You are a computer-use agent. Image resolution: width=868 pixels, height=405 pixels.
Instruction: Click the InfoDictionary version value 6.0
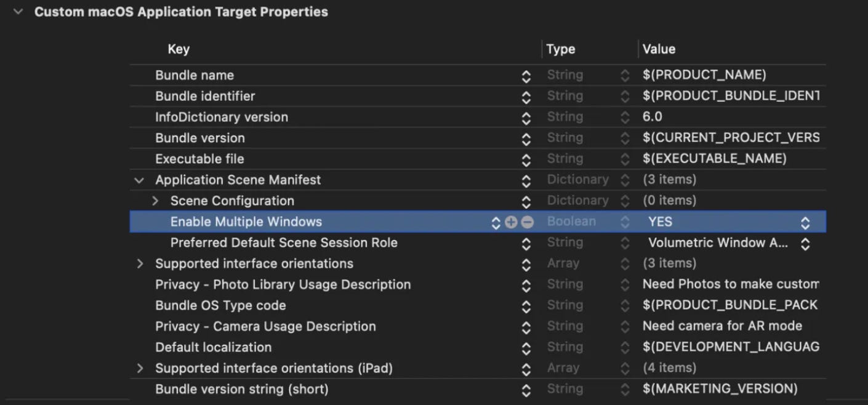point(653,118)
